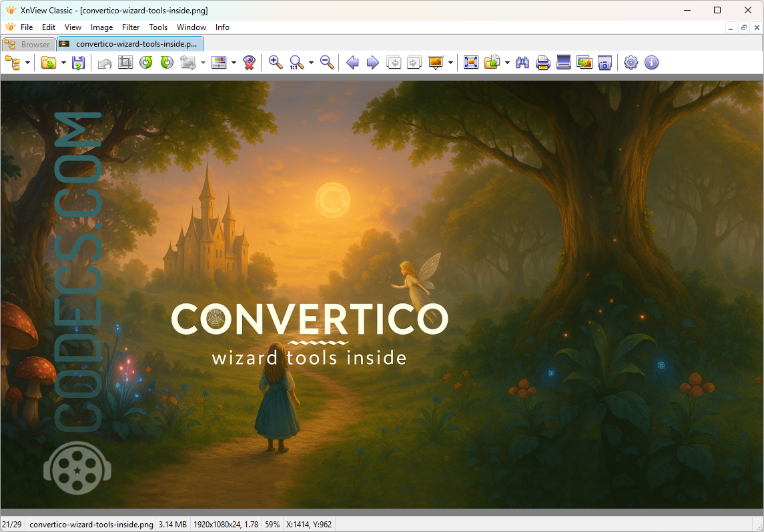Open the Window menu

(192, 27)
